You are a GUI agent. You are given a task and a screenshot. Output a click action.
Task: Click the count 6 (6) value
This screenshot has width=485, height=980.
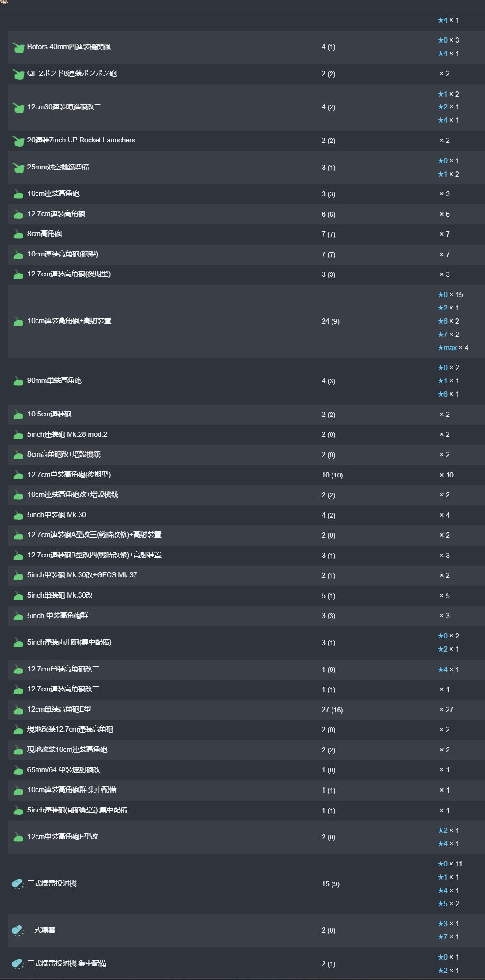tap(329, 214)
